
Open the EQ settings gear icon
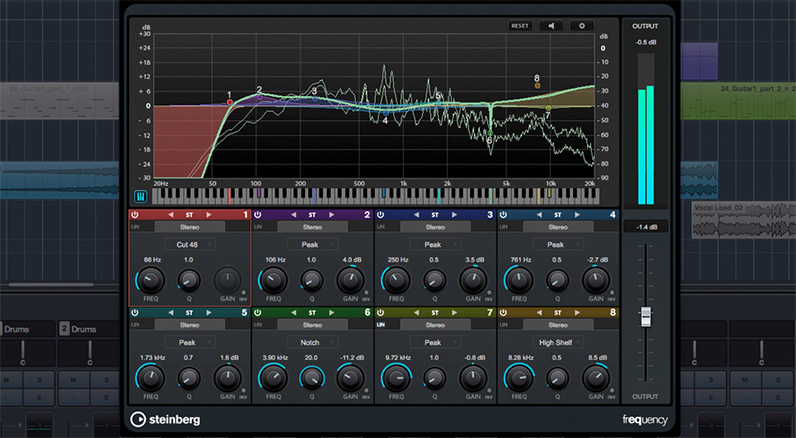point(582,26)
